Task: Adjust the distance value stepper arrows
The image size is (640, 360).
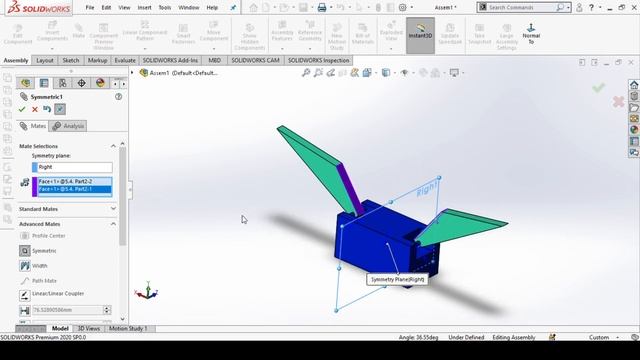Action: click(x=107, y=310)
